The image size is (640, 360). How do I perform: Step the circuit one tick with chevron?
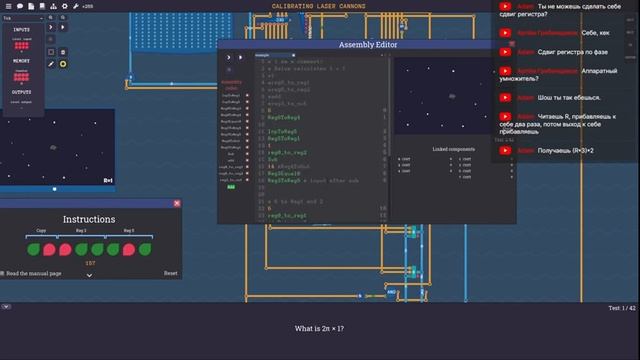(x=51, y=27)
